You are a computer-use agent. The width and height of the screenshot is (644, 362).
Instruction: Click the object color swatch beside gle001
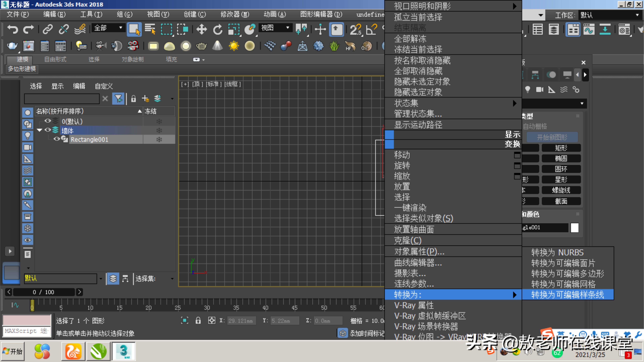click(575, 228)
